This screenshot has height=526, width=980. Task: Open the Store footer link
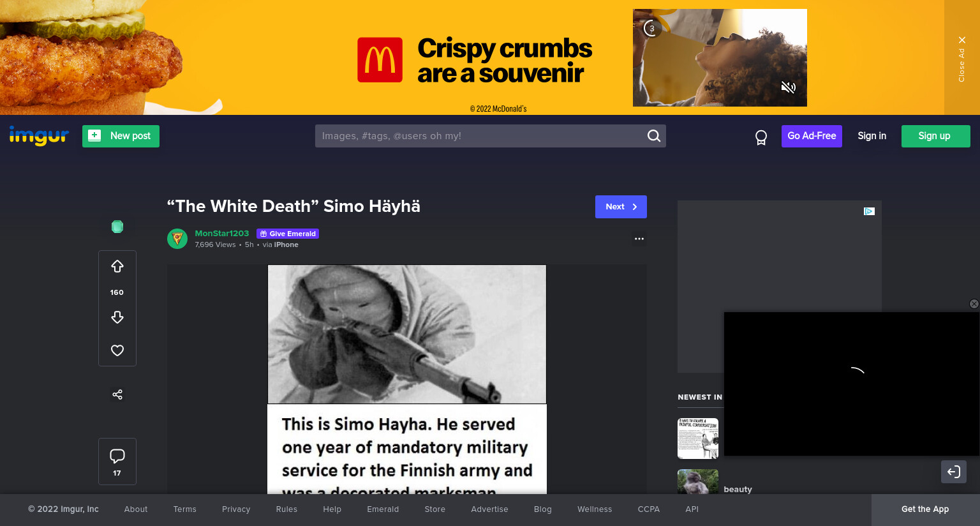(x=435, y=509)
